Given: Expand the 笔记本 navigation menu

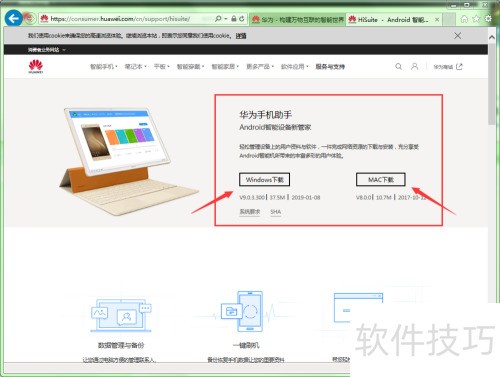Looking at the screenshot, I should pyautogui.click(x=136, y=67).
